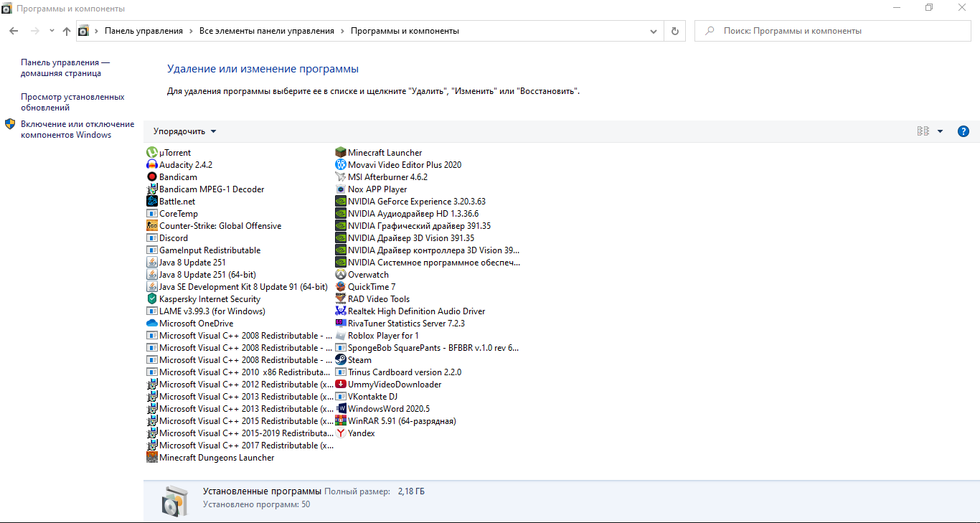Click the Realtek High Definition Audio icon
This screenshot has width=980, height=523.
click(x=341, y=311)
